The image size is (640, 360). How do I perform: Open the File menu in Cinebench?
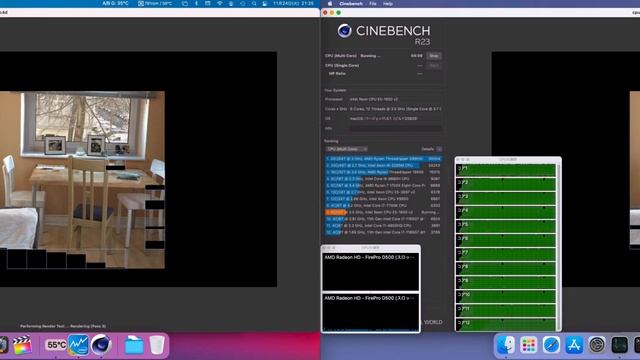click(373, 4)
